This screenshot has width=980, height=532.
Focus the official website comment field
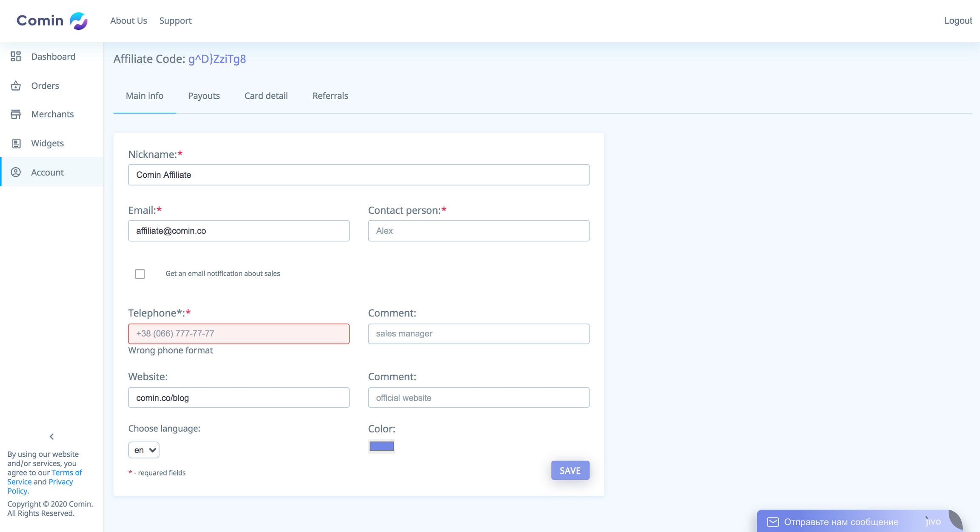[479, 398]
